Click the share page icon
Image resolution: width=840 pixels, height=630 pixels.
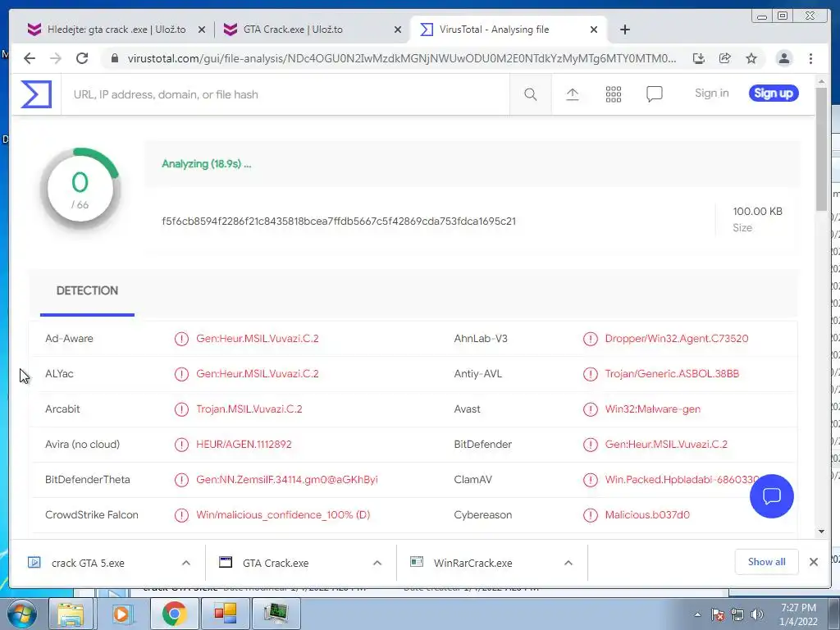tap(725, 58)
